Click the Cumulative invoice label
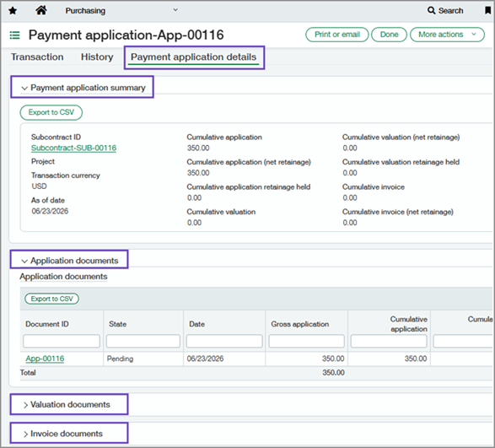This screenshot has width=495, height=448. click(x=374, y=187)
